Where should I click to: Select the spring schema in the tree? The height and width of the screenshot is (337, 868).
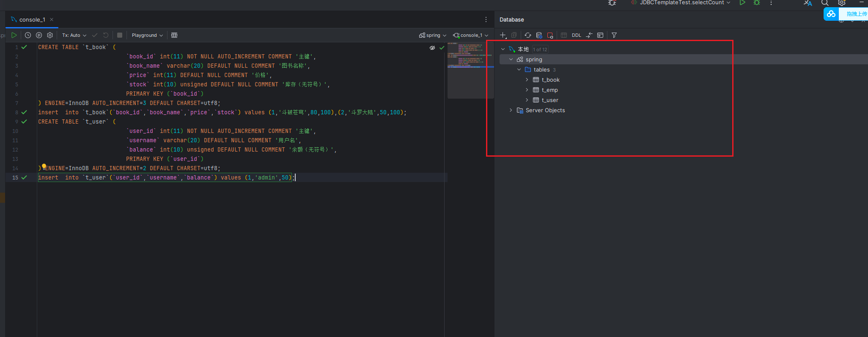click(533, 59)
